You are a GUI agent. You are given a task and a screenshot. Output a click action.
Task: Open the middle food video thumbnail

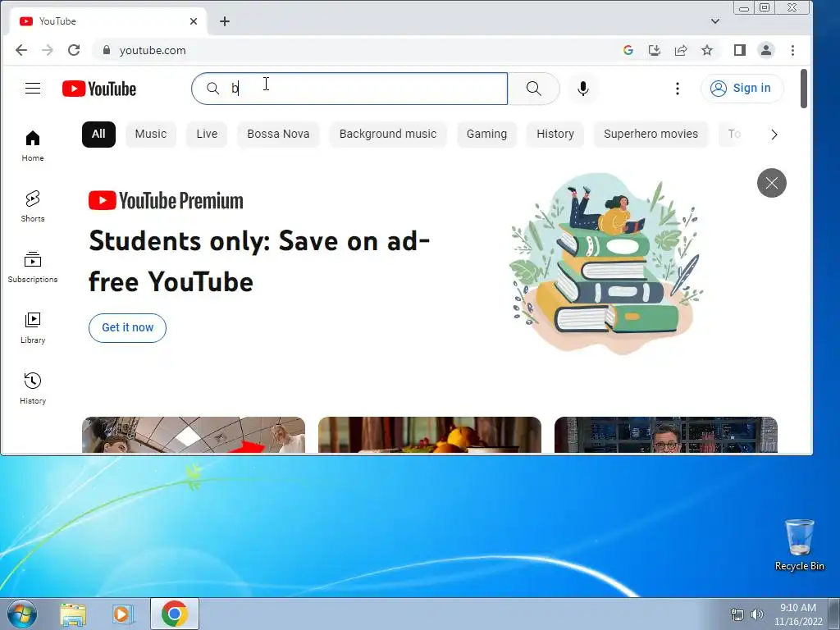coord(430,435)
